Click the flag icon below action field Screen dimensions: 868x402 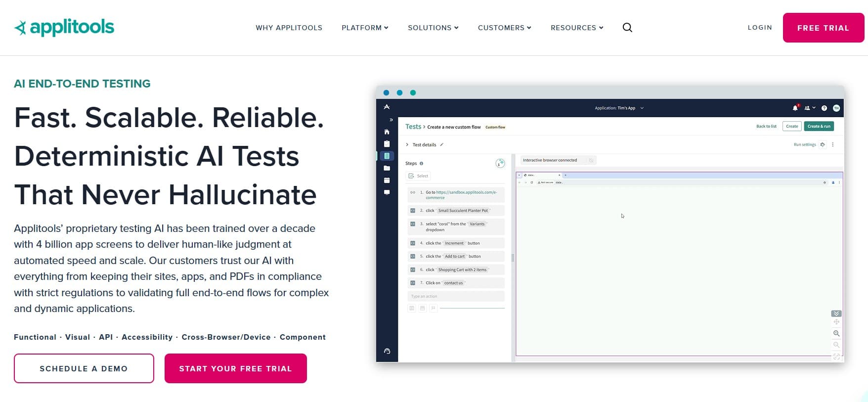point(433,308)
